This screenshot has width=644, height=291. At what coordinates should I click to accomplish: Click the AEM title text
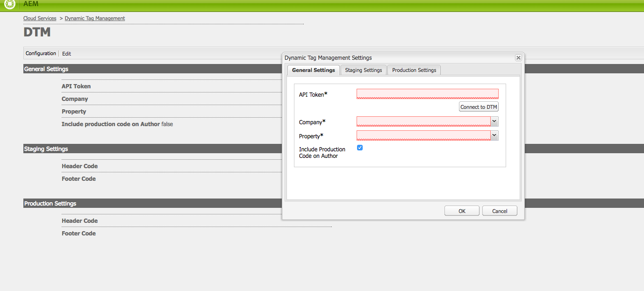coord(31,4)
